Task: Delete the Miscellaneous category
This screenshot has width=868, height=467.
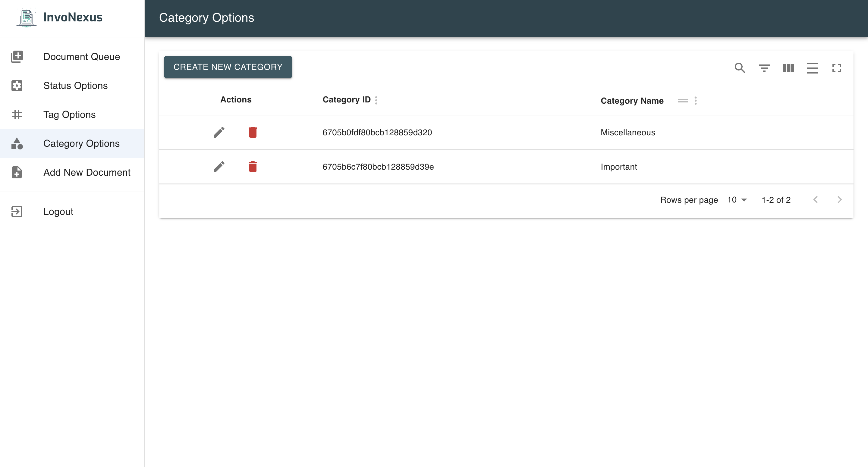Action: [253, 133]
